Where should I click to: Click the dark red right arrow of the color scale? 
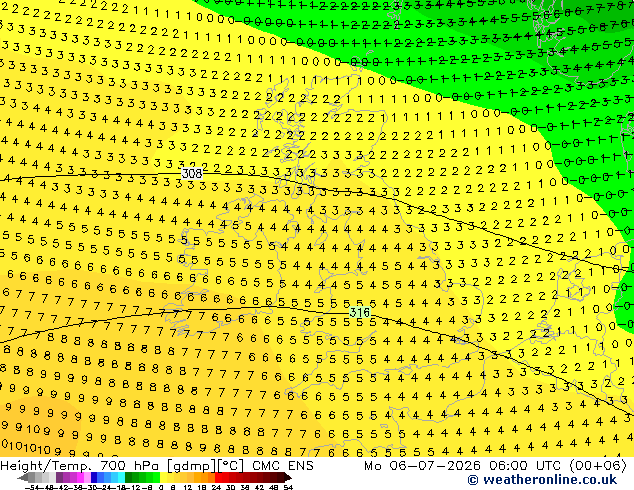coord(288,478)
